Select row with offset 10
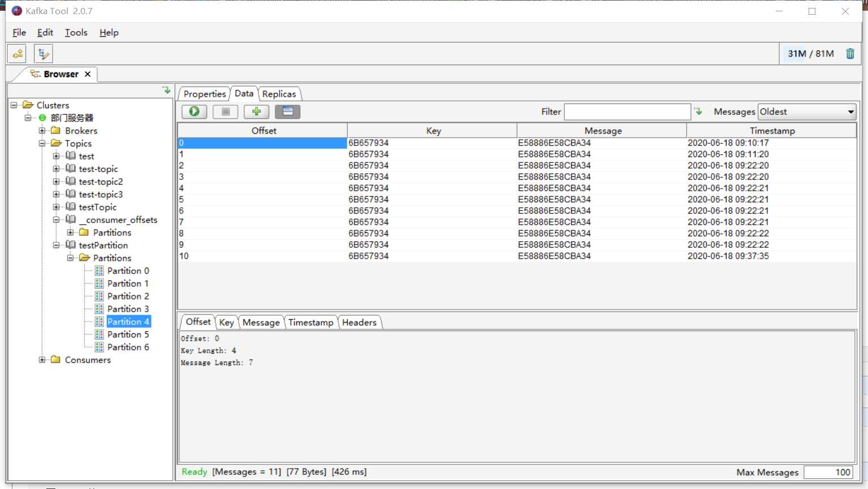868x489 pixels. point(517,256)
